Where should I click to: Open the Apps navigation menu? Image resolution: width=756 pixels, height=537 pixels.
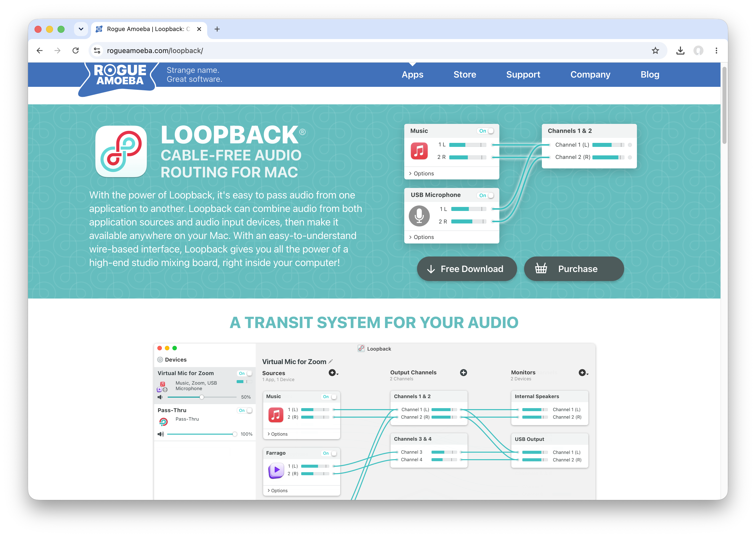pyautogui.click(x=412, y=75)
